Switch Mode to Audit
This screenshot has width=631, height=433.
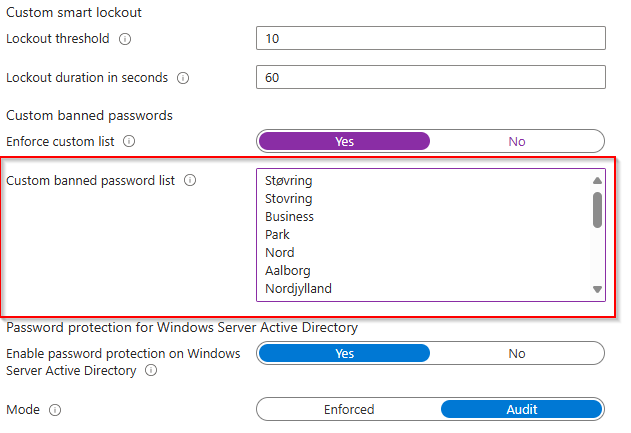click(x=521, y=409)
